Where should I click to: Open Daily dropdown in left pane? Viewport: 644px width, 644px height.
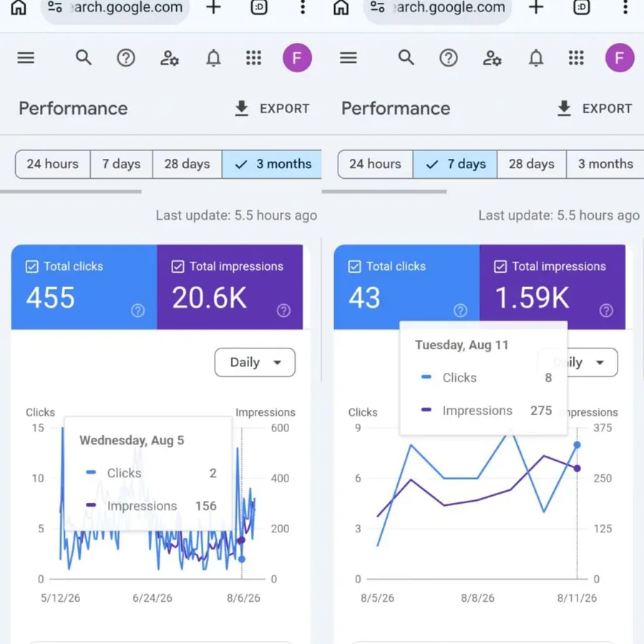255,362
